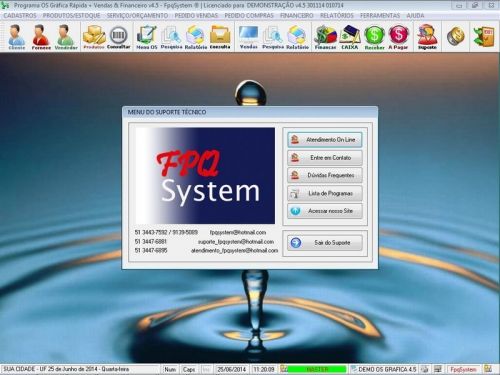Open the PEDIDO VENDAS menu
The width and height of the screenshot is (500, 375).
pos(196,16)
